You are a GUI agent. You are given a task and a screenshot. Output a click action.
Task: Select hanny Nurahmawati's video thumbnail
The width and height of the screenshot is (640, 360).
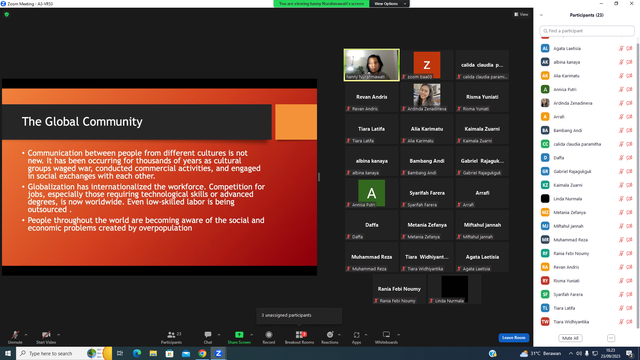pos(371,65)
